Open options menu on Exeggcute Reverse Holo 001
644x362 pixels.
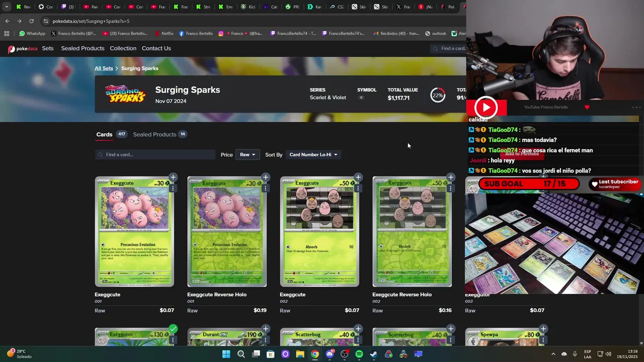(x=265, y=188)
